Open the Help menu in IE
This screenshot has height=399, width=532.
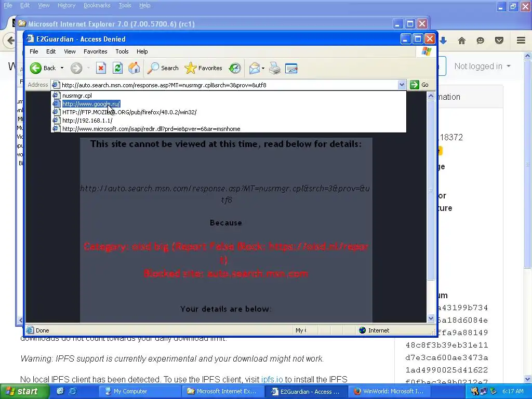[x=142, y=51]
